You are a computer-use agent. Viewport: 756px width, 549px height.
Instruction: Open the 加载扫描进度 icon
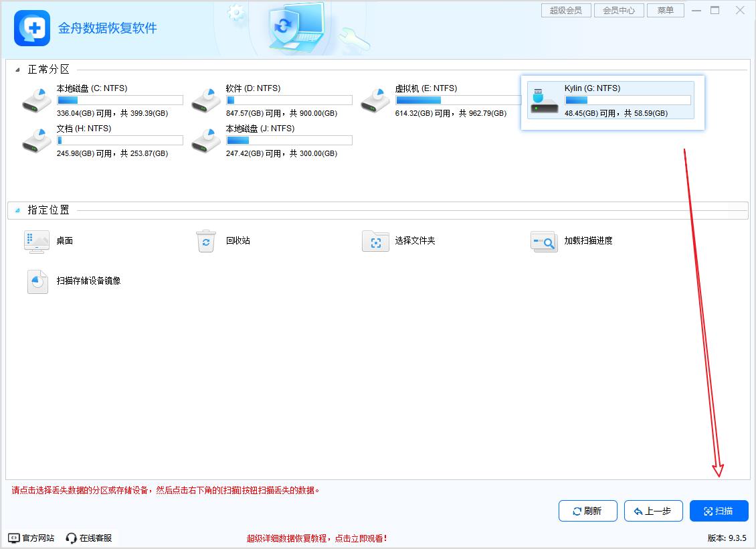544,241
